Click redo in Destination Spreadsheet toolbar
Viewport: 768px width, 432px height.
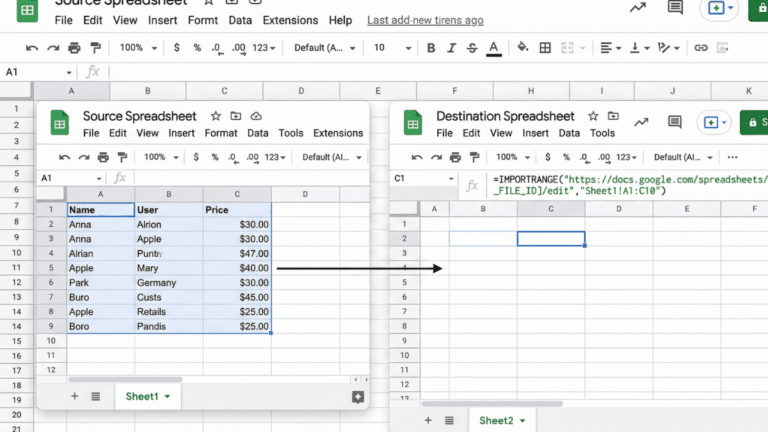pyautogui.click(x=436, y=157)
